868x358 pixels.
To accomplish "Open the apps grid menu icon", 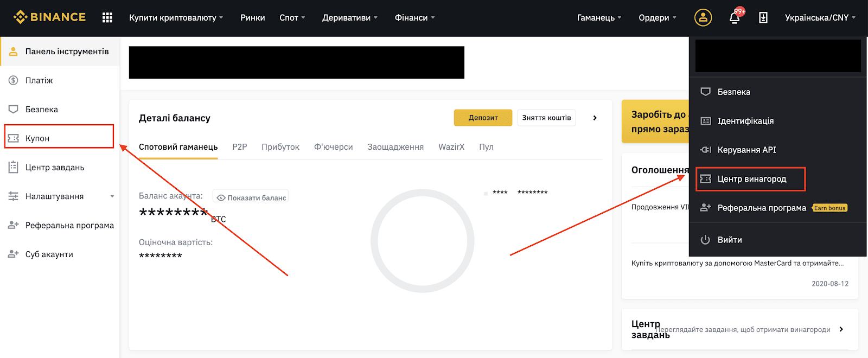I will (x=107, y=17).
